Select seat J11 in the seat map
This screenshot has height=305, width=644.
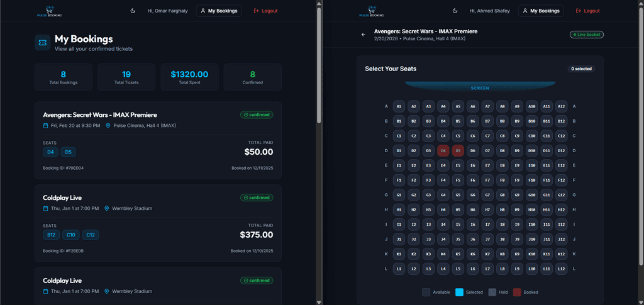tap(547, 240)
